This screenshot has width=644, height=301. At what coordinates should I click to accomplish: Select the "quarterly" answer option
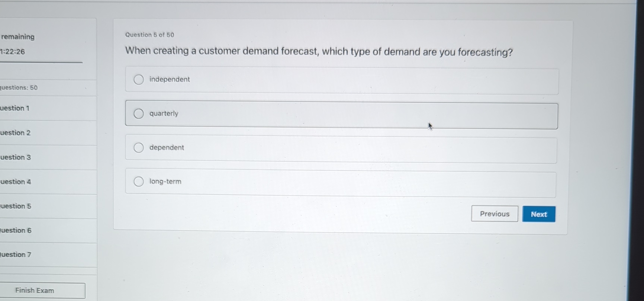[x=138, y=113]
